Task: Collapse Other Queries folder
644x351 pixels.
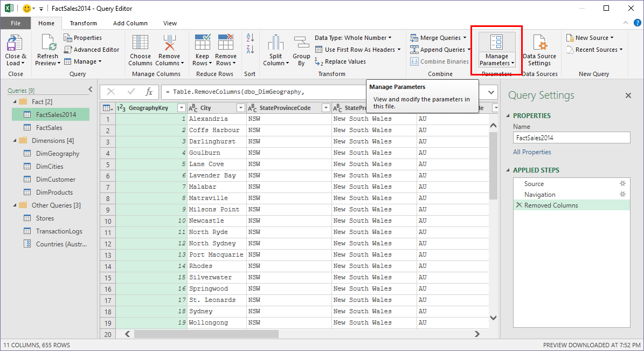Action: click(x=15, y=205)
